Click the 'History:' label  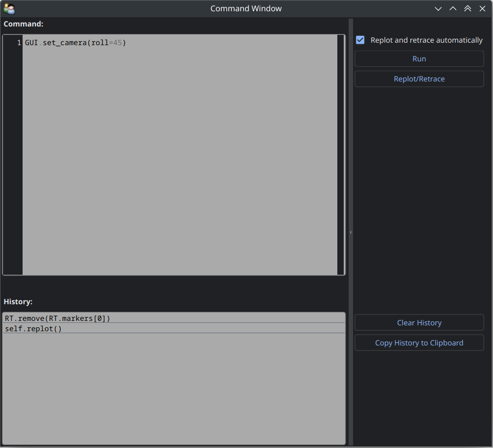(x=18, y=302)
